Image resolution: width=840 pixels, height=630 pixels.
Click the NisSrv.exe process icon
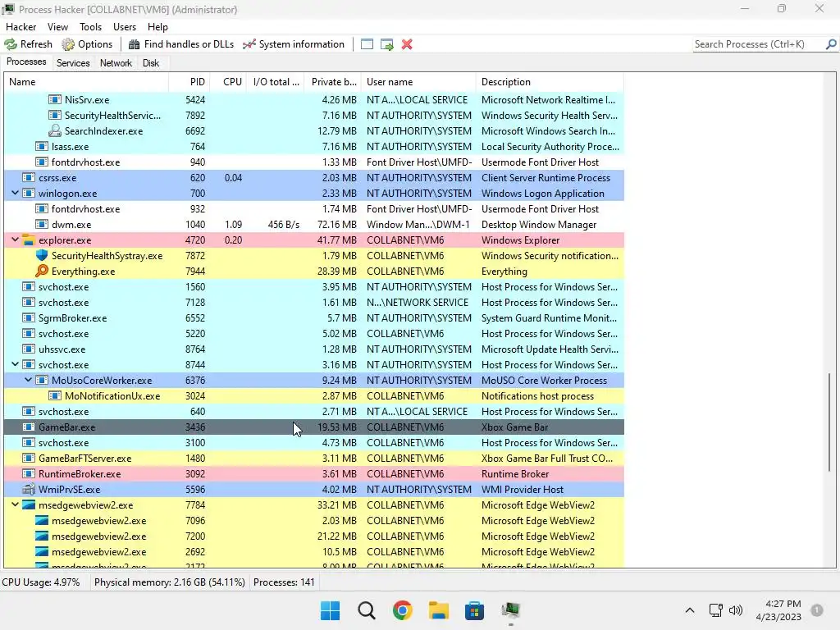55,99
